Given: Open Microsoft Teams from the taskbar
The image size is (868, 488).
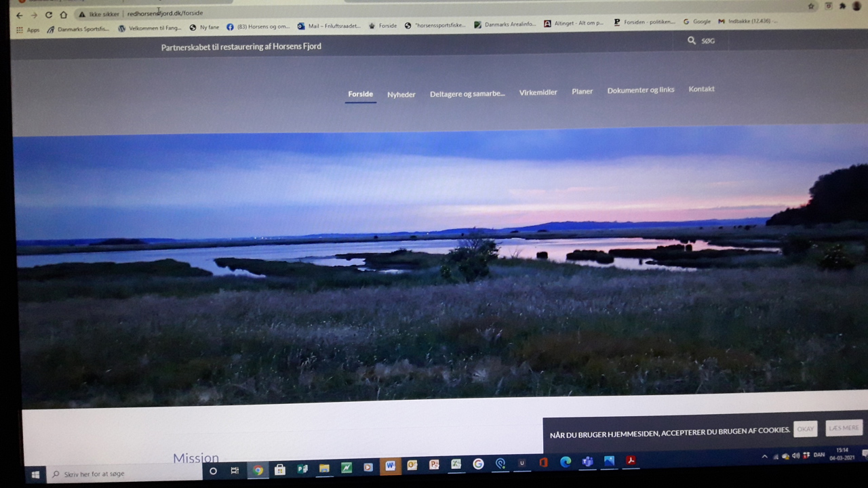Looking at the screenshot, I should tap(587, 462).
